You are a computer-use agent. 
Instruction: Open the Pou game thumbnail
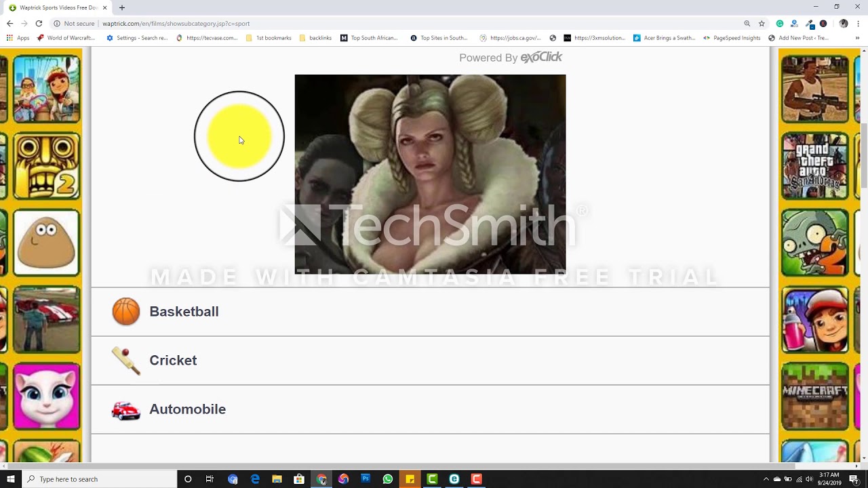click(x=46, y=243)
